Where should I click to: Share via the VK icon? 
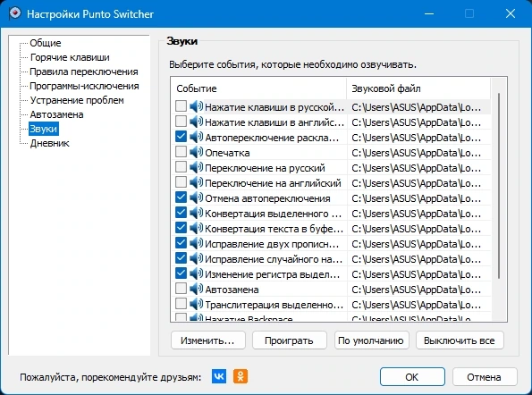219,376
